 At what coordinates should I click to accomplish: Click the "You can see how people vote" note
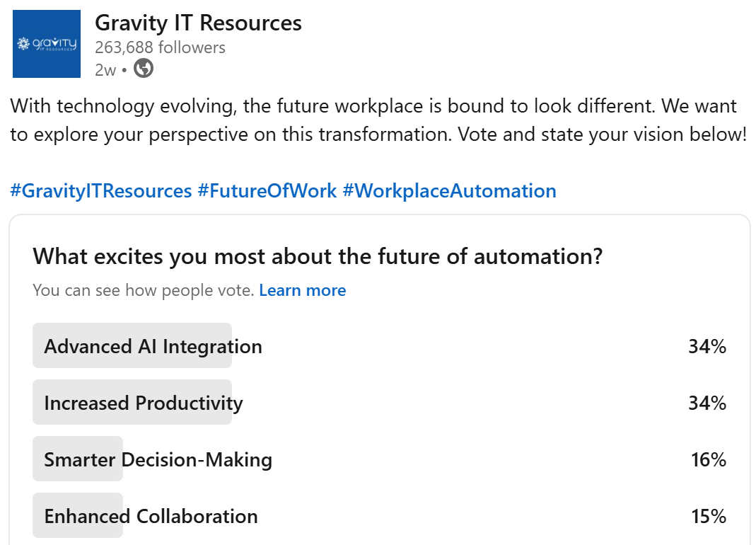[143, 290]
